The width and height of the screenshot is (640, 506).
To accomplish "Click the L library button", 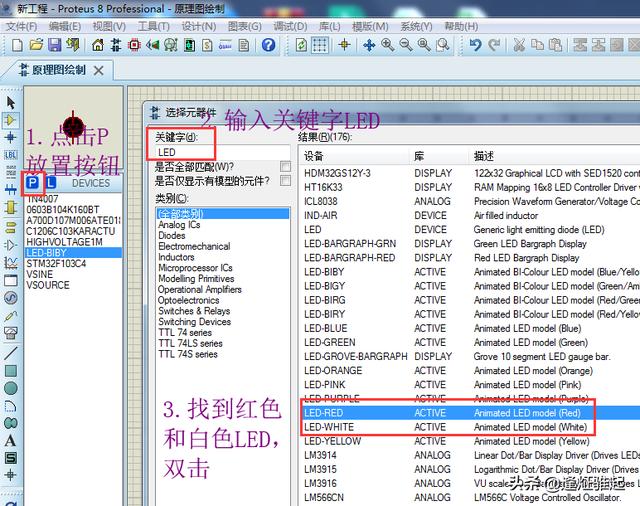I will (x=51, y=182).
